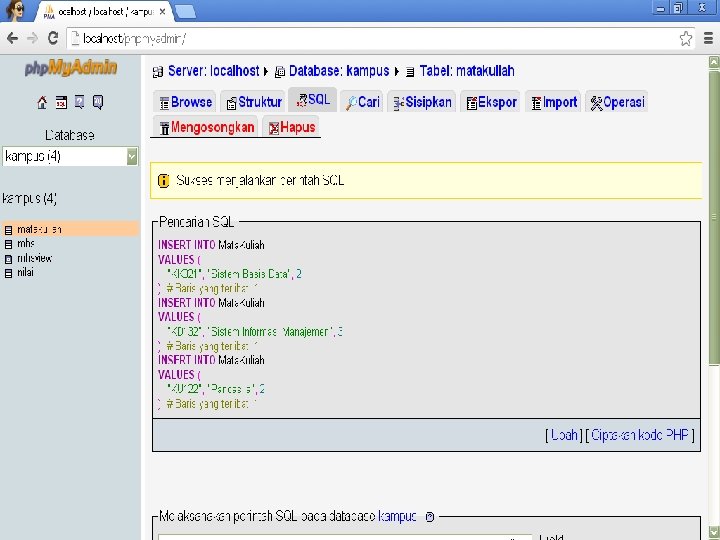Click the mhs table icon in sidebar
This screenshot has height=540, width=720.
(x=8, y=244)
